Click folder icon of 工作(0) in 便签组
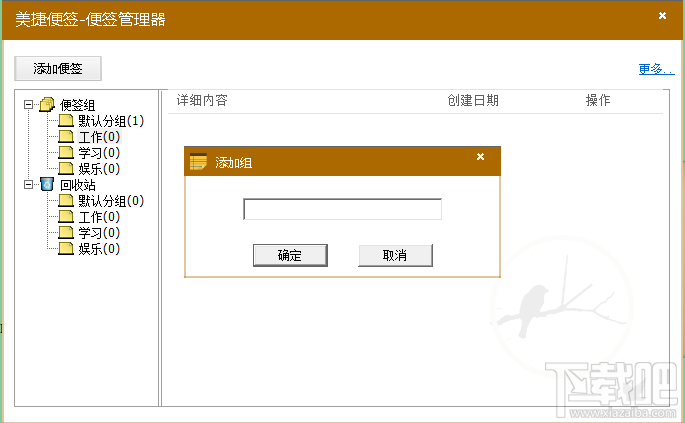 coord(66,137)
